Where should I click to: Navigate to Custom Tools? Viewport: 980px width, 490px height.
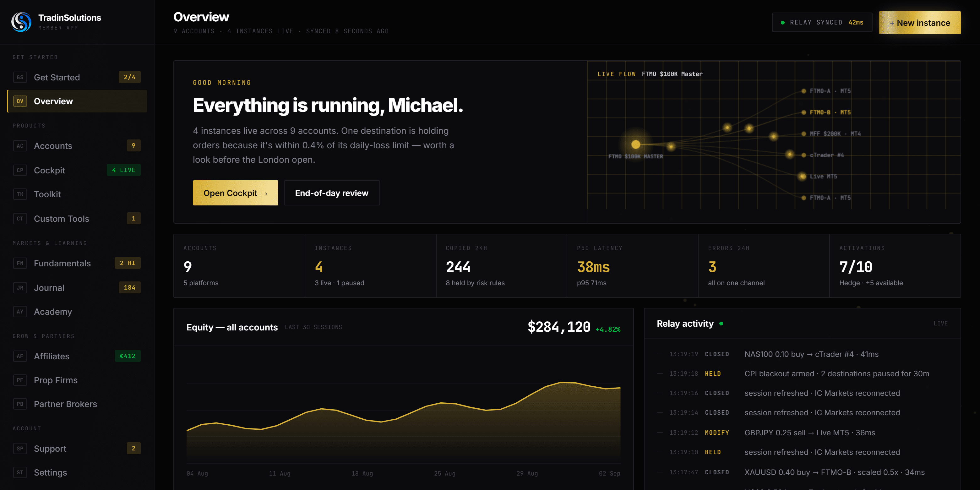pyautogui.click(x=77, y=218)
